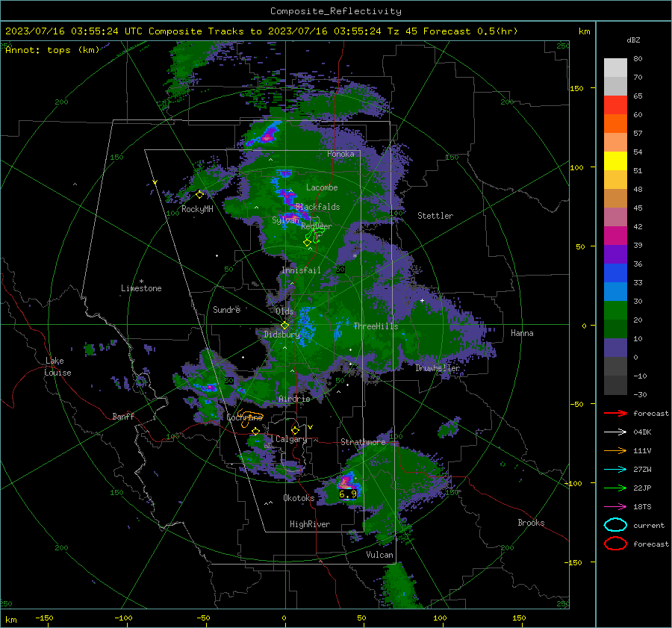Click the green 30 dBZ legend swatch
This screenshot has height=628, width=672.
(615, 310)
